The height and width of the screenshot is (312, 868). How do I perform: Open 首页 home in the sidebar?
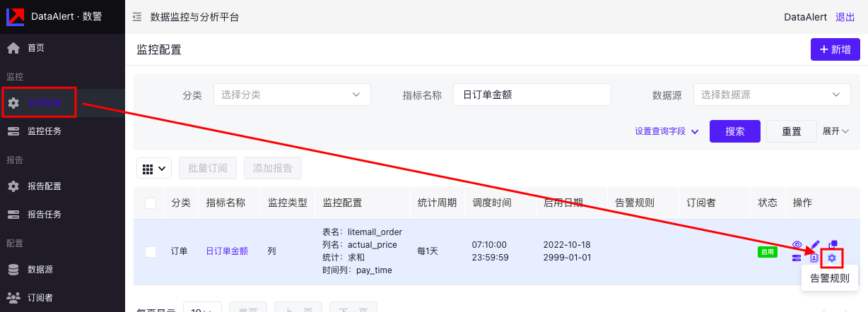coord(62,48)
